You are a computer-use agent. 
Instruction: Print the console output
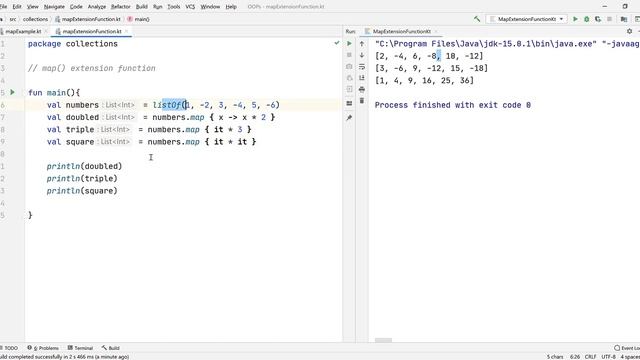[362, 89]
